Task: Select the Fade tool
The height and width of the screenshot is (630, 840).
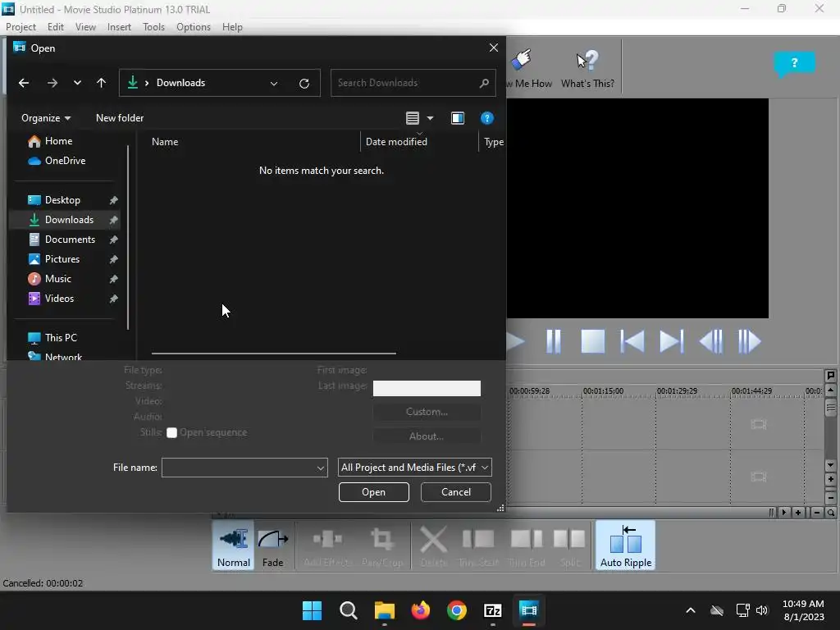Action: [x=272, y=546]
